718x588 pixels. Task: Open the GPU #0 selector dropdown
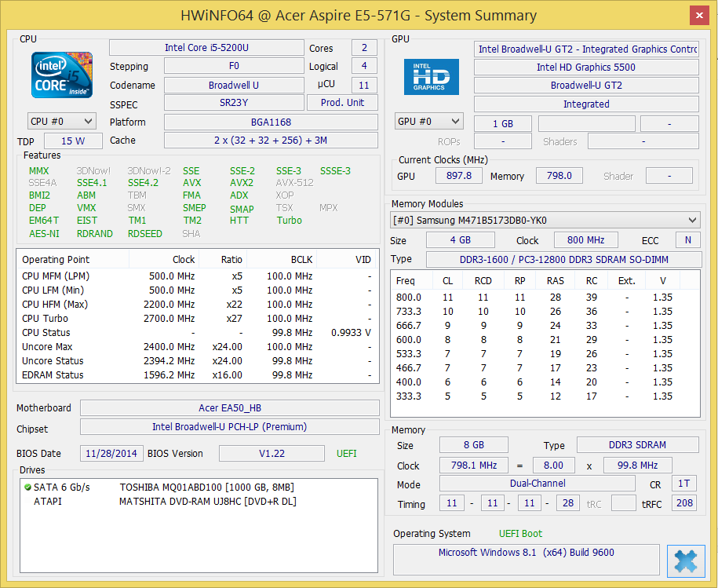click(x=429, y=122)
